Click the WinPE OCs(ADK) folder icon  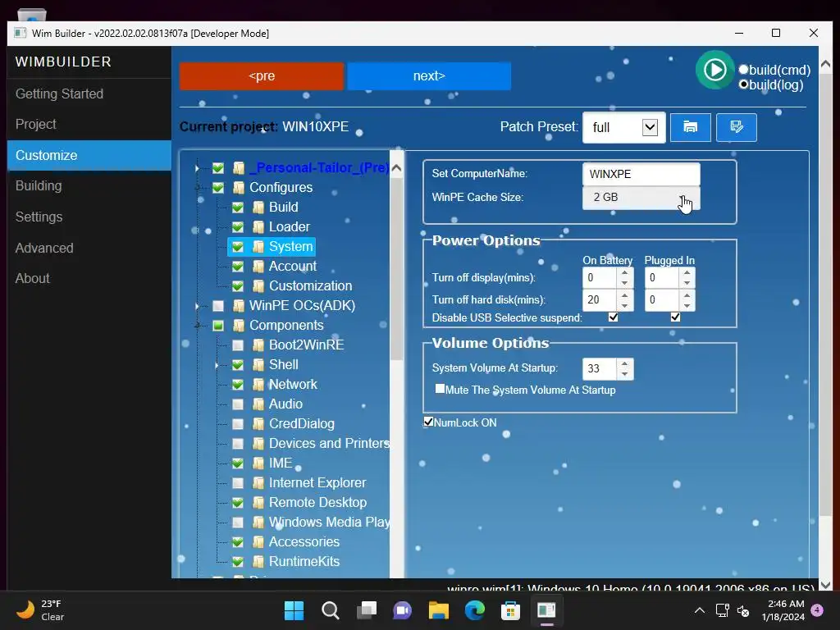point(239,306)
